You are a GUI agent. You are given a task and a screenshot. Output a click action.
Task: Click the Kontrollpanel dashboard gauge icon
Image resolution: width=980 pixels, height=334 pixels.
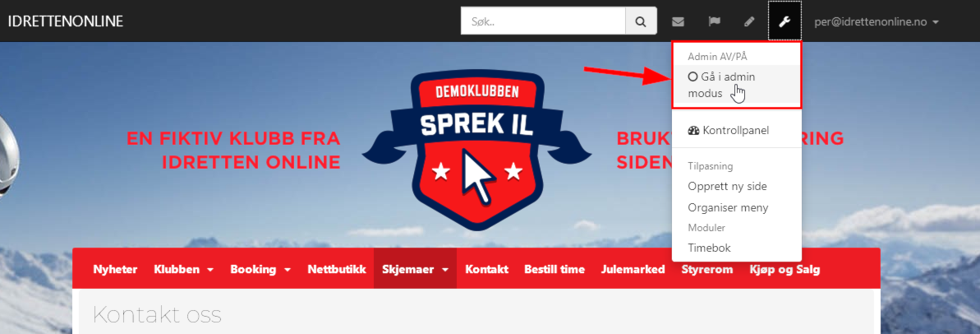693,131
